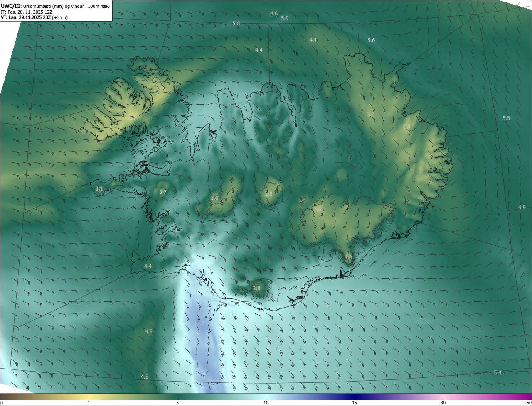532x406 pixels.
Task: Click the 8.2 value label over the bay
Action: (197, 132)
